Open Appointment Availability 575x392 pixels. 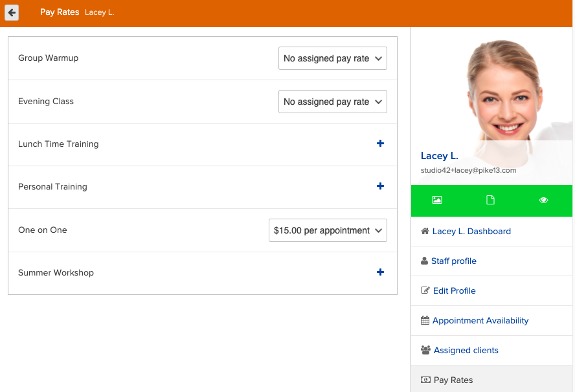pyautogui.click(x=480, y=320)
